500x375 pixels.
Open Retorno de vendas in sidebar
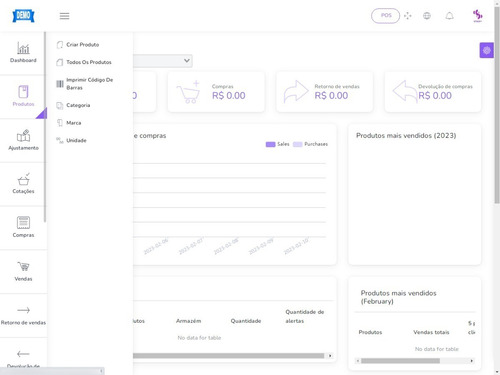tap(23, 315)
